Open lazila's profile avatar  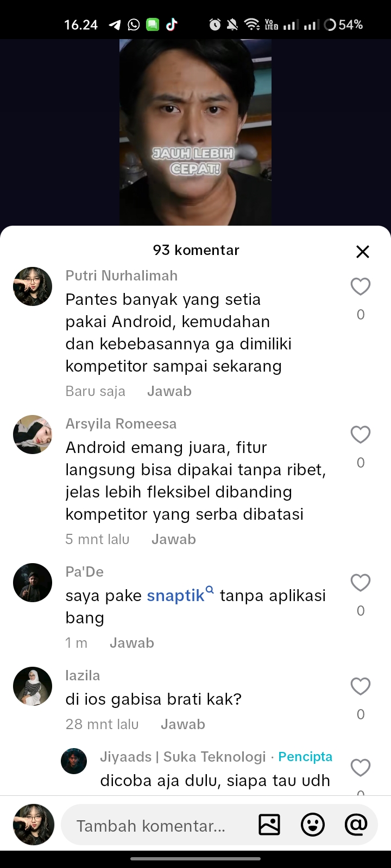click(x=33, y=686)
